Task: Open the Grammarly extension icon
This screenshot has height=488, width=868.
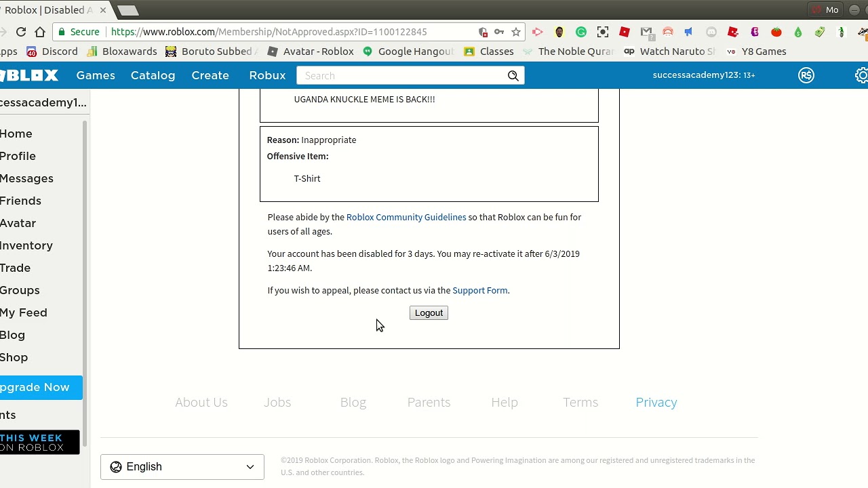Action: click(581, 32)
